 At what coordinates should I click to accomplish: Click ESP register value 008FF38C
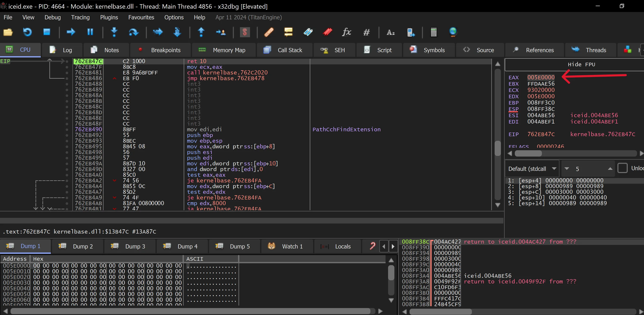541,109
